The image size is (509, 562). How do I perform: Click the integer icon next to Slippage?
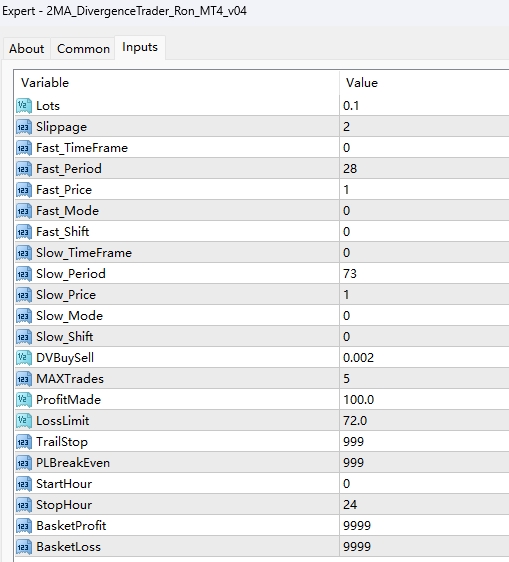coord(24,127)
